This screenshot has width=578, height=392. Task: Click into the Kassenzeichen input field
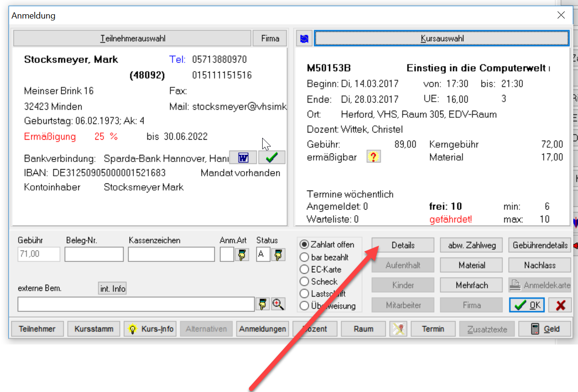pyautogui.click(x=171, y=255)
